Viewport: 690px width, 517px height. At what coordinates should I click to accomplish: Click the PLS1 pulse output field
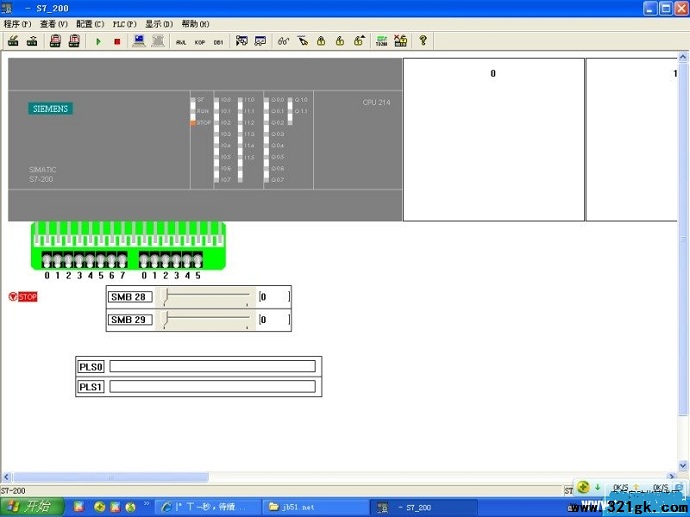click(213, 386)
